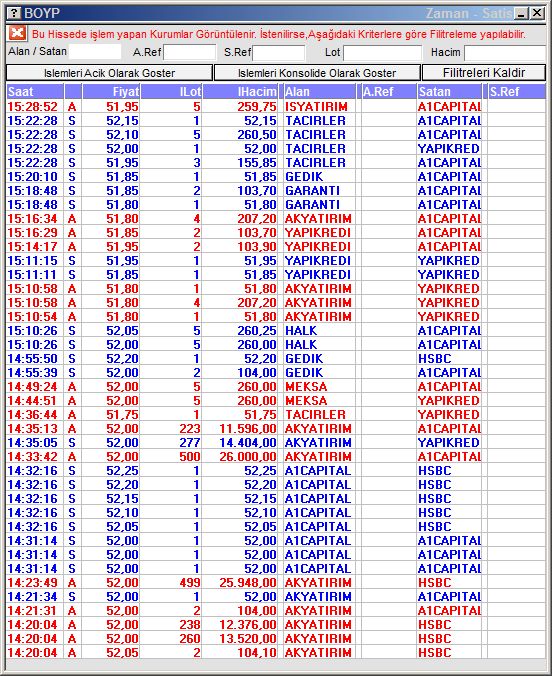Click 15:11:11 time cell
Screen dimensions: 552x676
click(x=33, y=275)
